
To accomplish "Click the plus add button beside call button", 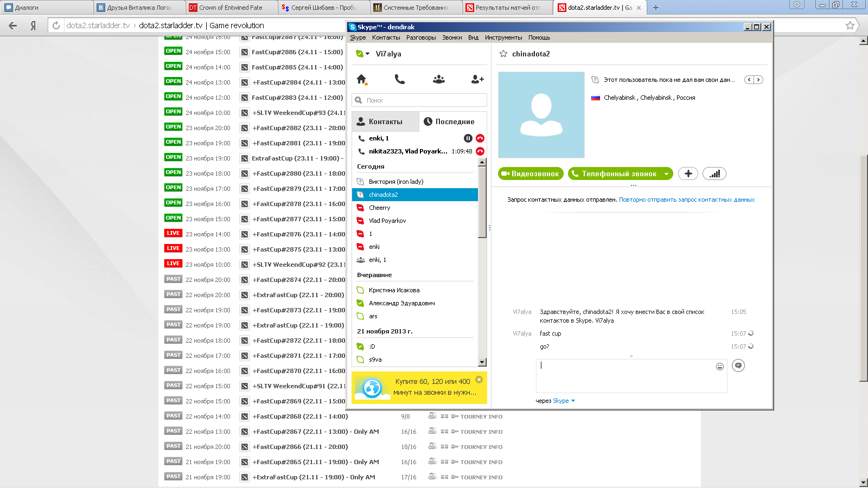I will coord(688,174).
